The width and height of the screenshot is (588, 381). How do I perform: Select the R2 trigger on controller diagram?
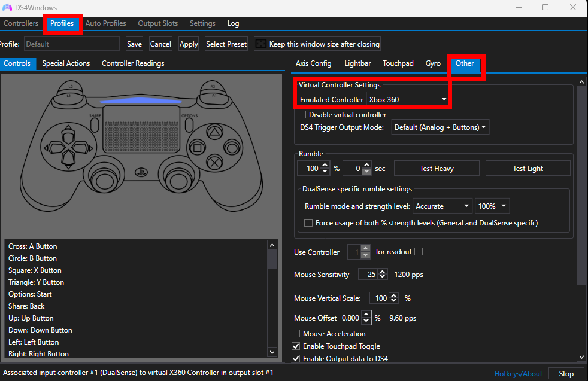(x=212, y=87)
